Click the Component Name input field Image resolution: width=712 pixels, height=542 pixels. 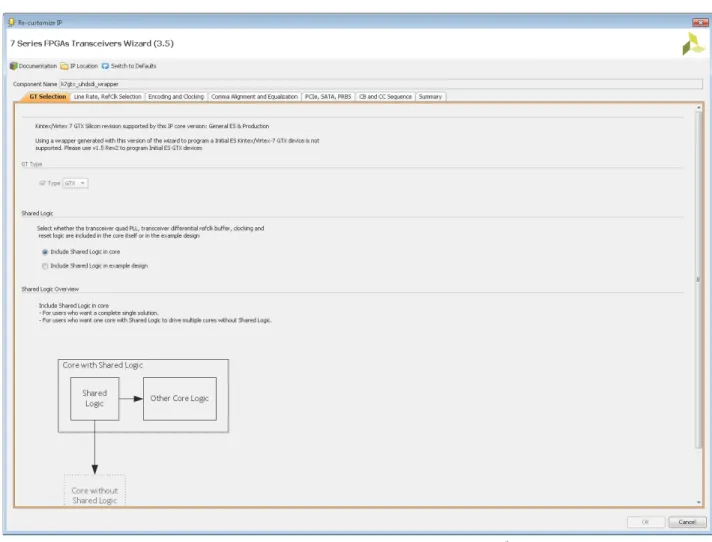click(381, 84)
